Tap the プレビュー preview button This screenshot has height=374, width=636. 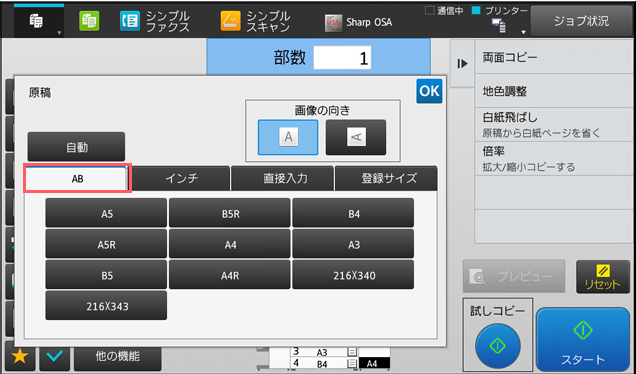click(x=514, y=276)
